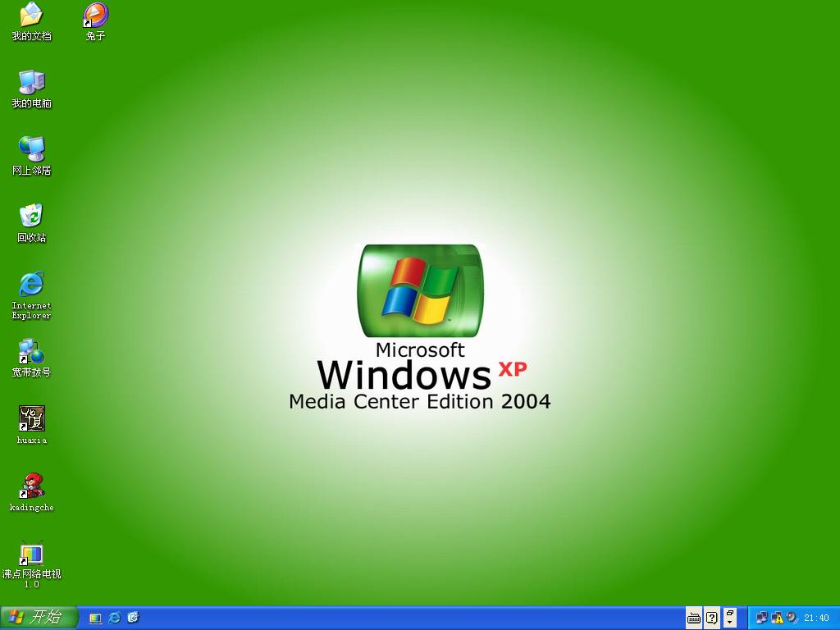840x630 pixels.
Task: Open the 我的文档 desktop folder
Action: 32,22
